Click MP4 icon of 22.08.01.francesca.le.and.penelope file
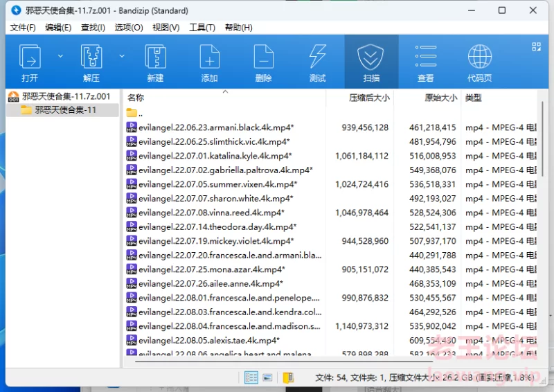This screenshot has width=554, height=392. click(132, 298)
